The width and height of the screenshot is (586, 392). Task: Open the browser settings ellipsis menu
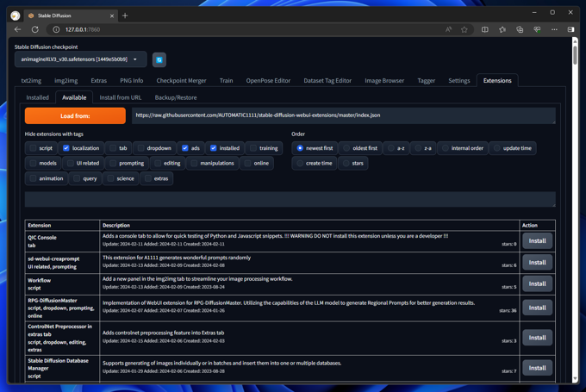[554, 29]
